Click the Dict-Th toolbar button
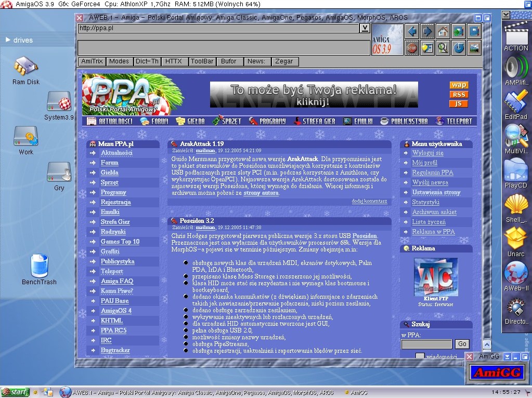The height and width of the screenshot is (398, 532). coord(147,61)
